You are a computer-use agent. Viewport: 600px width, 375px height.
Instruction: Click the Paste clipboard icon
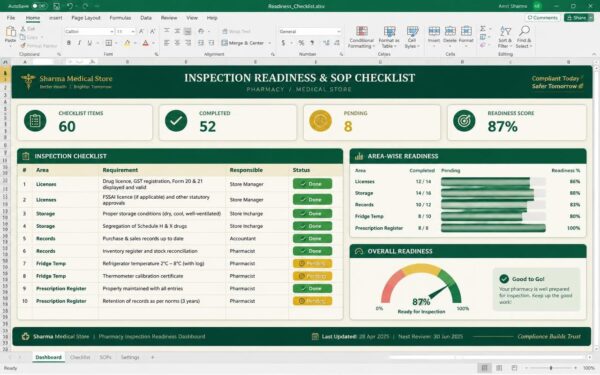coord(10,32)
